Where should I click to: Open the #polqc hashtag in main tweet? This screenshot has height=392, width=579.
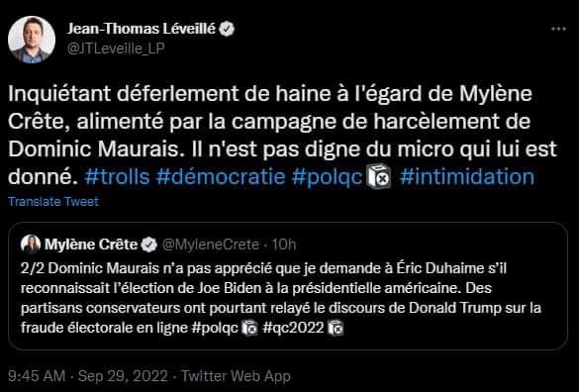tap(327, 176)
